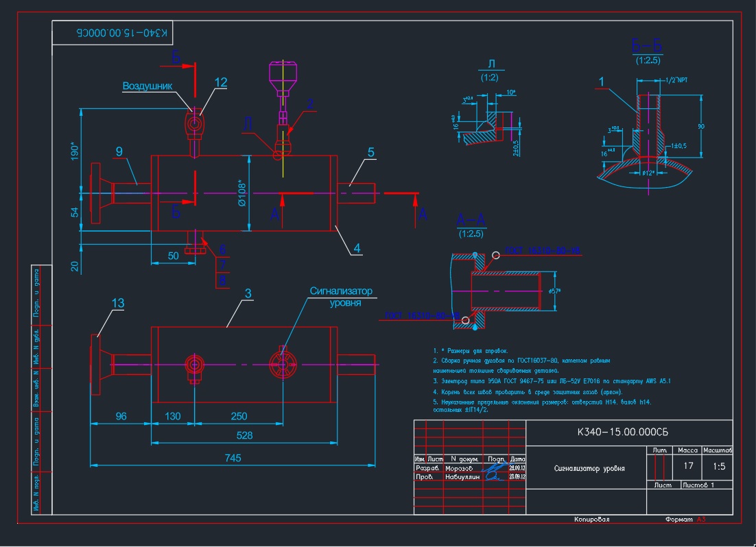This screenshot has height=547, width=756.
Task: Select the Б–Б section view title
Action: [647, 46]
